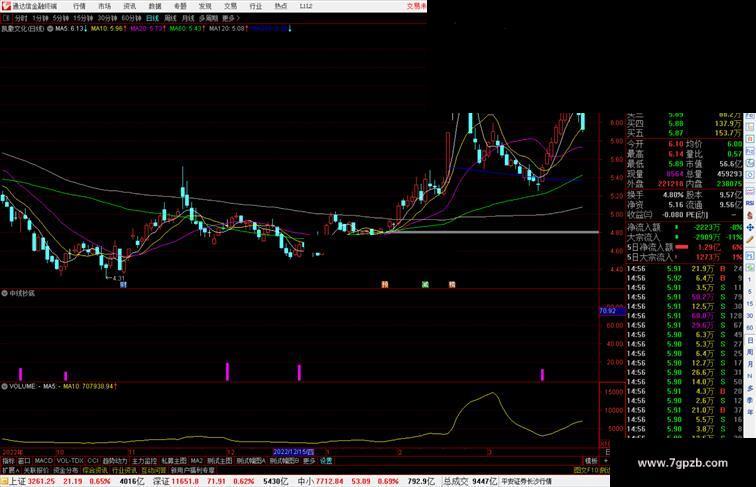Image resolution: width=756 pixels, height=487 pixels.
Task: Select the 趋势动力 indicator tab
Action: click(x=115, y=461)
